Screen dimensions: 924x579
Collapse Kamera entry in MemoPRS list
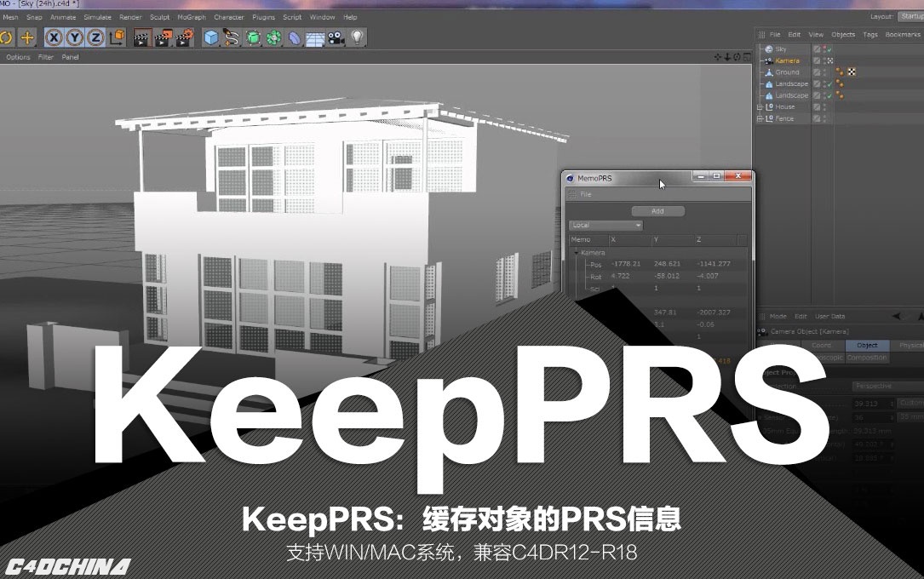point(577,253)
